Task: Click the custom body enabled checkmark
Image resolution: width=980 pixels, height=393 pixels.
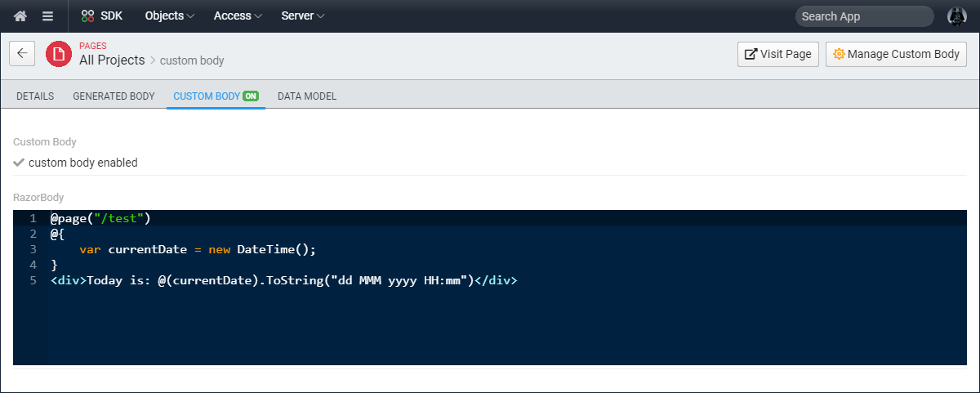Action: point(19,163)
